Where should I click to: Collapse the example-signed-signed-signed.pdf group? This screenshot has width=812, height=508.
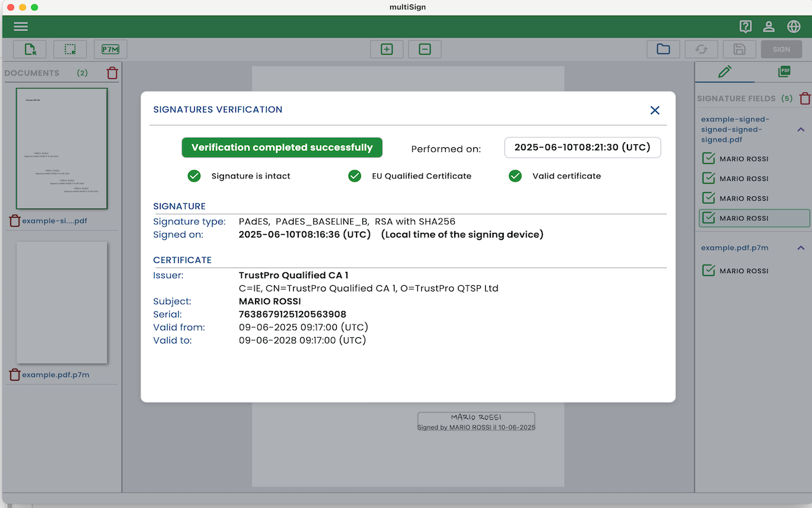[x=801, y=130]
